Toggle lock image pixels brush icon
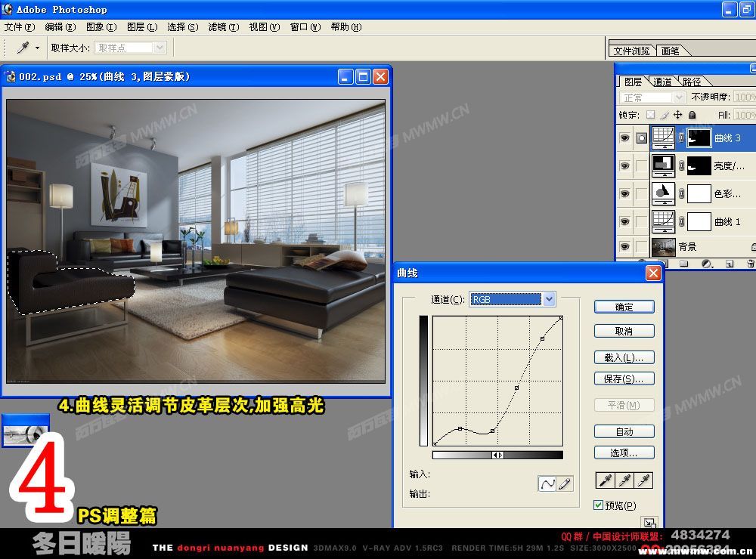 tap(665, 115)
